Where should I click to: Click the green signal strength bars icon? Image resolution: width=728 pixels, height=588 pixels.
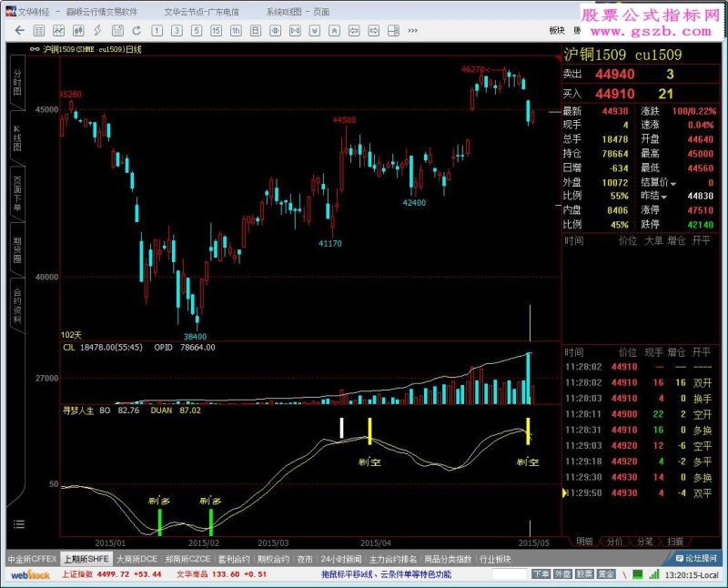pos(654,574)
